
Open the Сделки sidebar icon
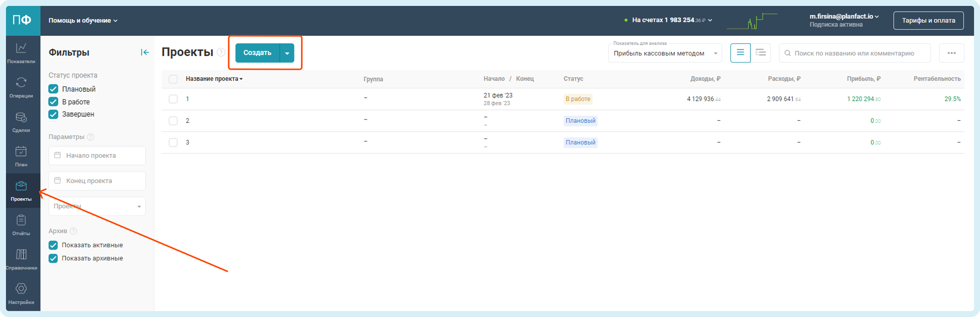coord(21,122)
